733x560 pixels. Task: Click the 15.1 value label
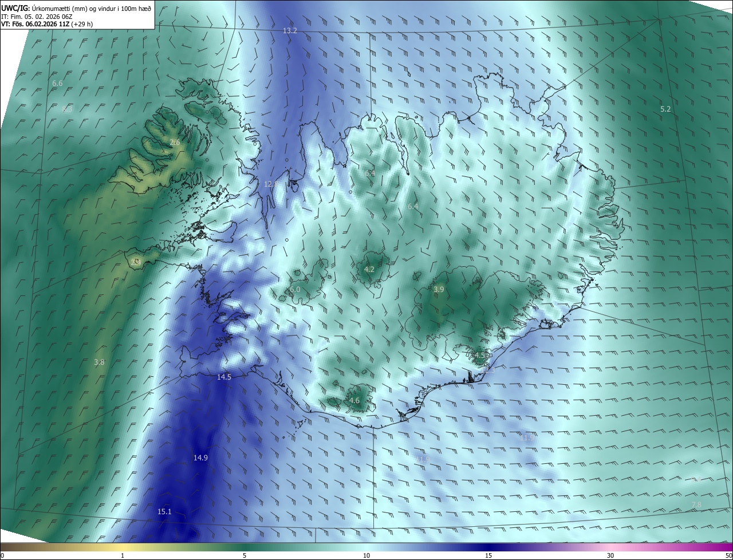tap(164, 511)
